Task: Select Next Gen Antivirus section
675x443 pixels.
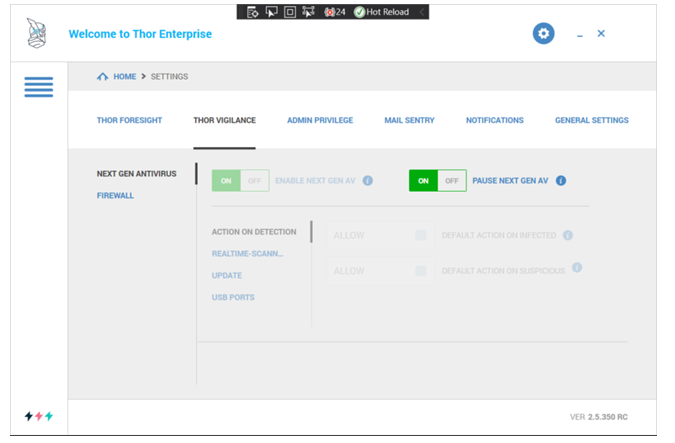Action: pos(136,174)
